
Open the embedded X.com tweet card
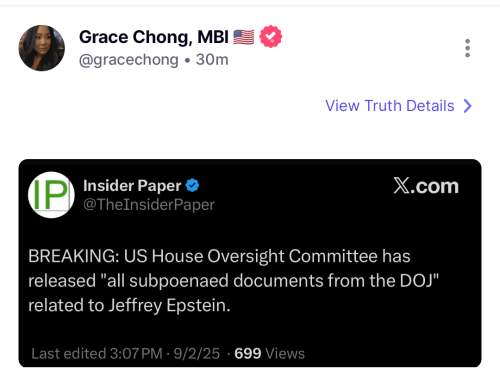[250, 263]
